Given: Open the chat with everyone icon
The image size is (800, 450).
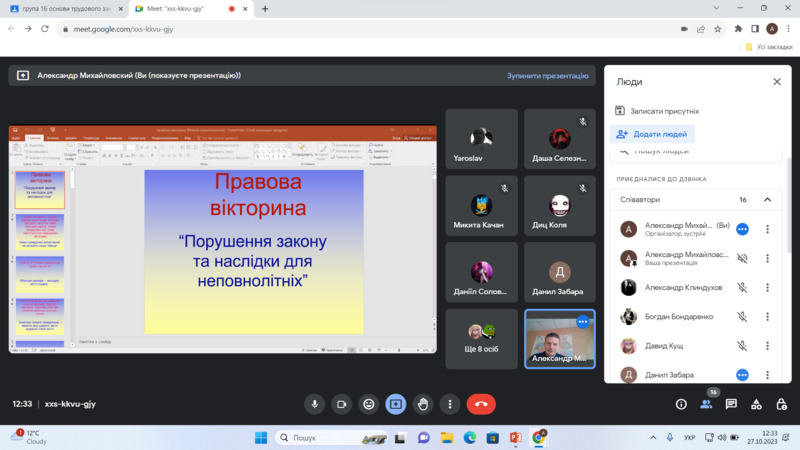Looking at the screenshot, I should [x=731, y=404].
